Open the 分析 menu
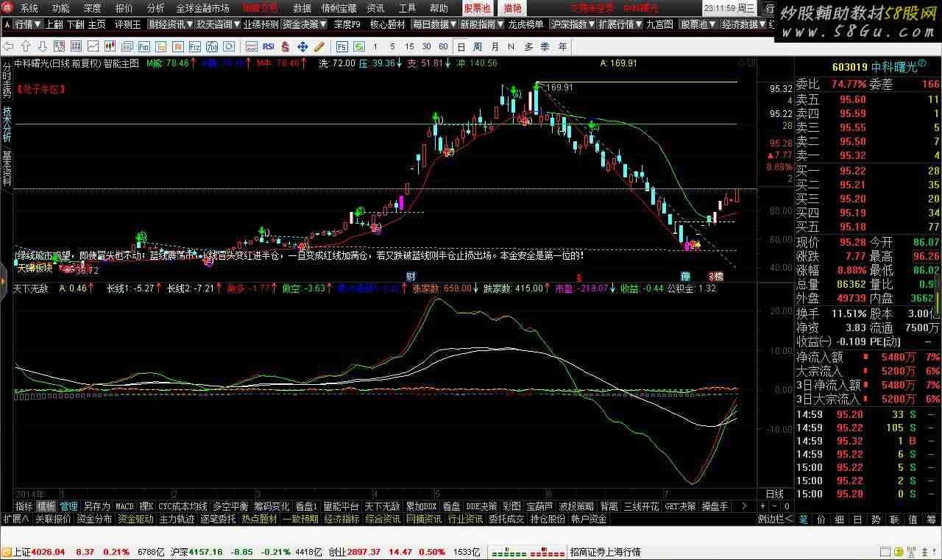The width and height of the screenshot is (942, 560). point(155,8)
